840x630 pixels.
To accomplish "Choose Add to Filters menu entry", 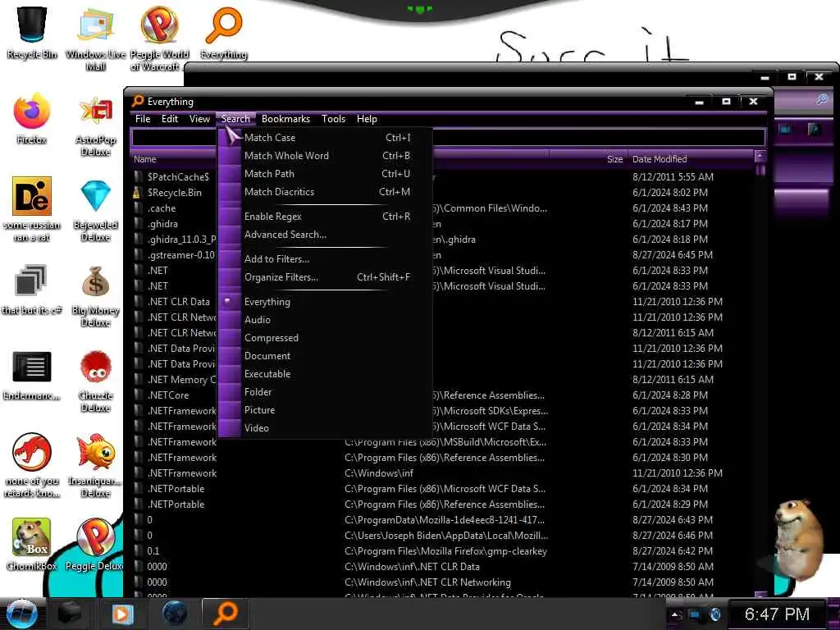I will pyautogui.click(x=326, y=259).
